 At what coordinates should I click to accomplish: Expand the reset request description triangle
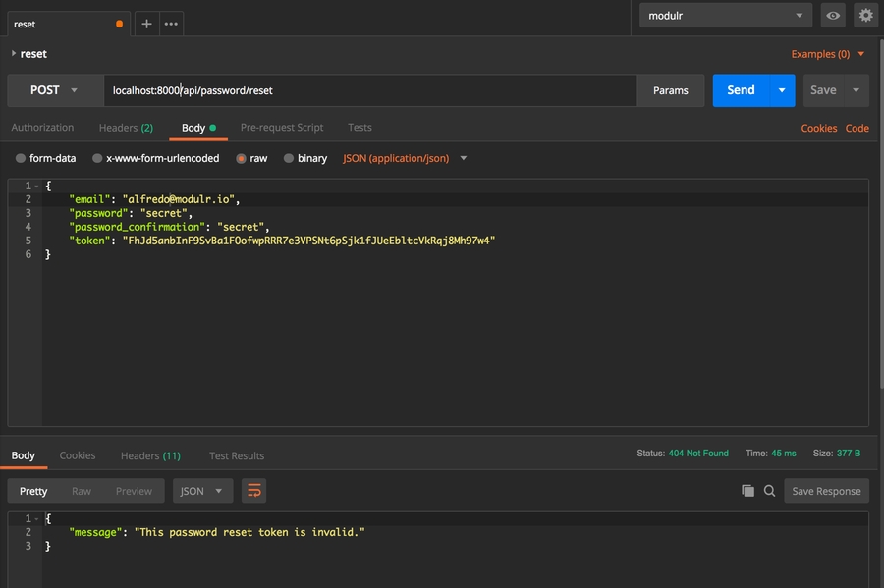(x=14, y=54)
